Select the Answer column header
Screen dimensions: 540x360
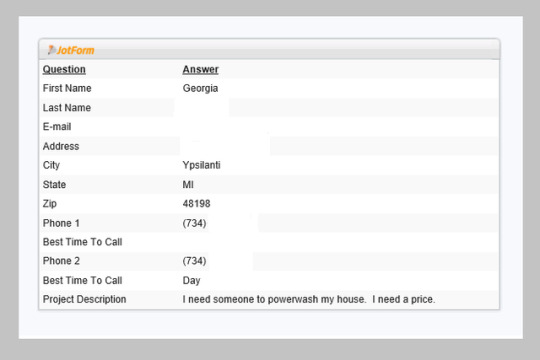200,69
